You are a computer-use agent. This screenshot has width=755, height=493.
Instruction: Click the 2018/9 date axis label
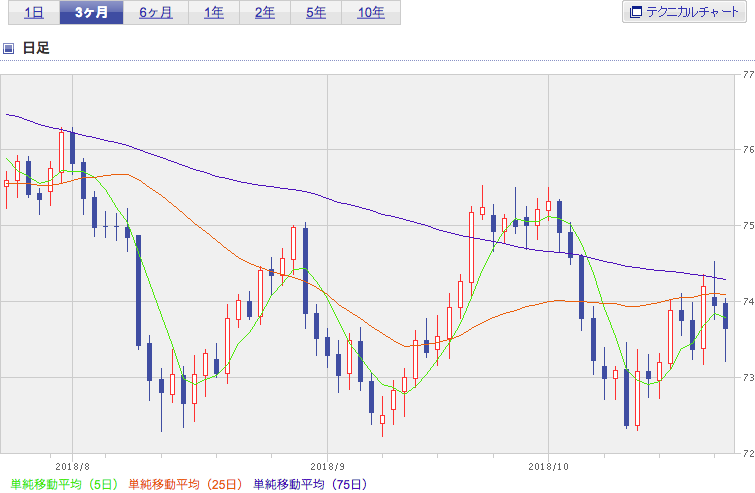(x=327, y=467)
